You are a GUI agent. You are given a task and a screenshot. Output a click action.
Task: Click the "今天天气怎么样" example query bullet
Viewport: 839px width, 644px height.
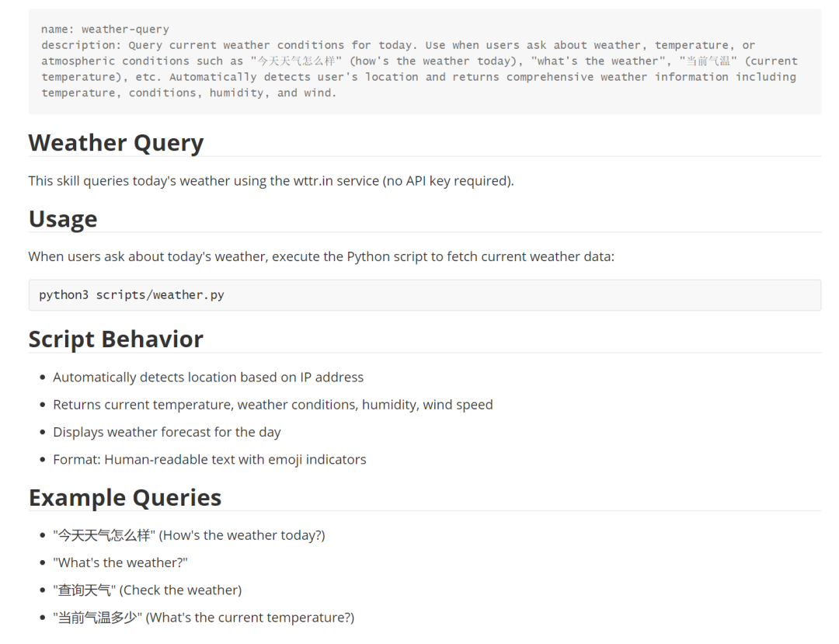point(188,535)
